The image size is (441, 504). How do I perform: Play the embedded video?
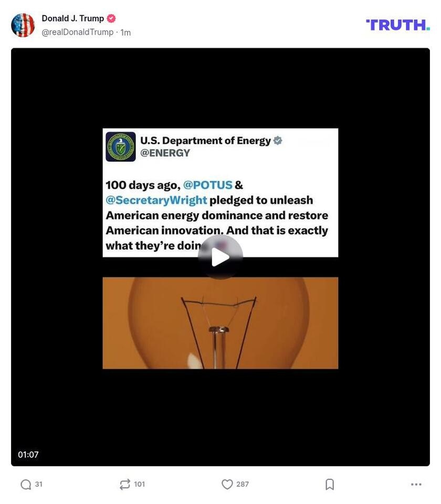click(220, 257)
